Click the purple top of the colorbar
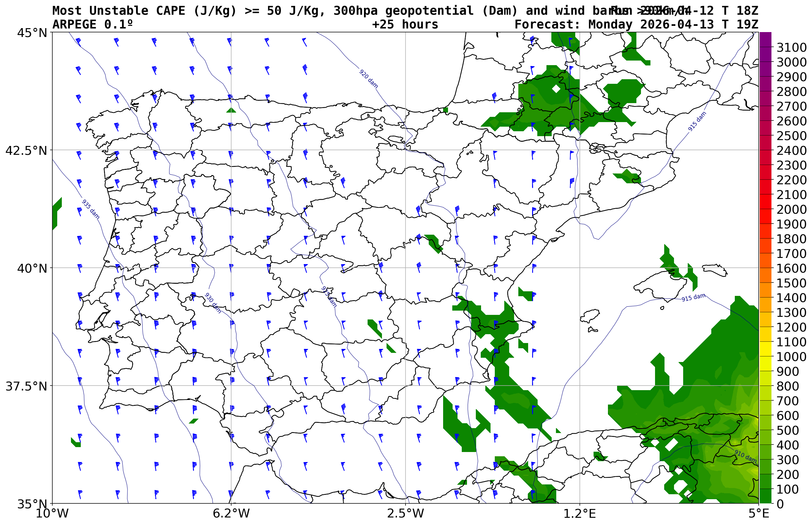 click(x=765, y=39)
